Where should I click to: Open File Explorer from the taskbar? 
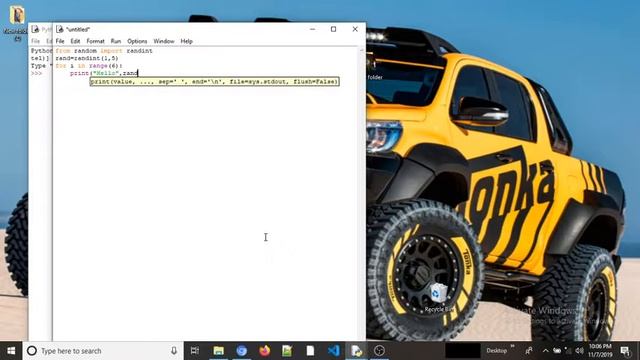(219, 351)
